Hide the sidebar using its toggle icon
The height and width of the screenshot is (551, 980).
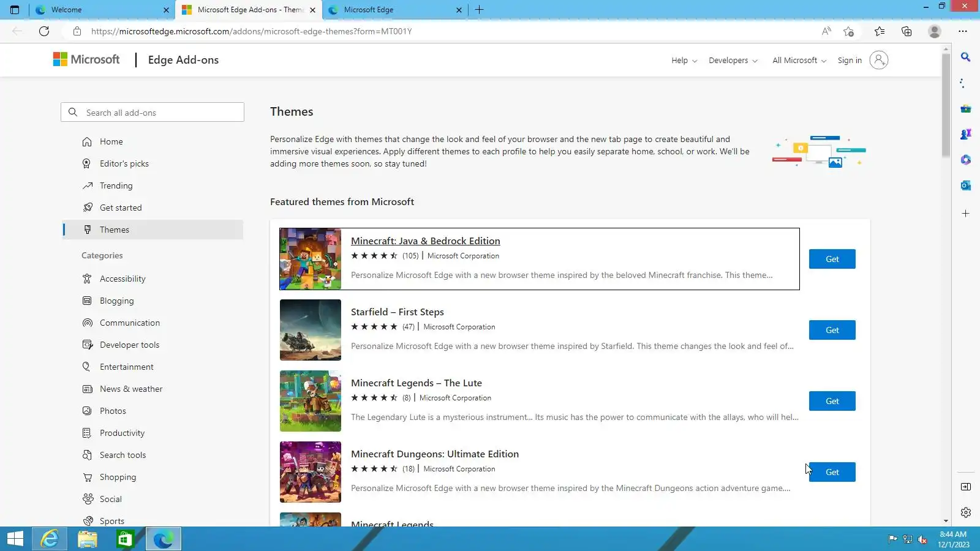pyautogui.click(x=966, y=487)
